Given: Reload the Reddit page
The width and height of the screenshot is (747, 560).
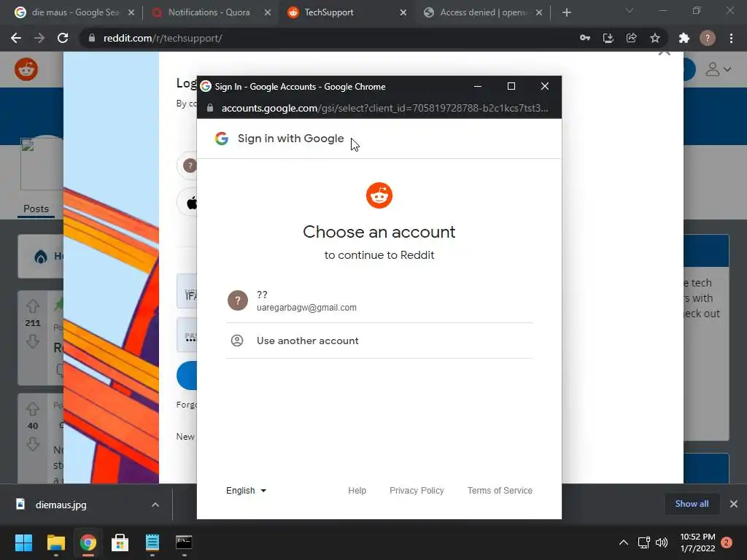Looking at the screenshot, I should 63,38.
